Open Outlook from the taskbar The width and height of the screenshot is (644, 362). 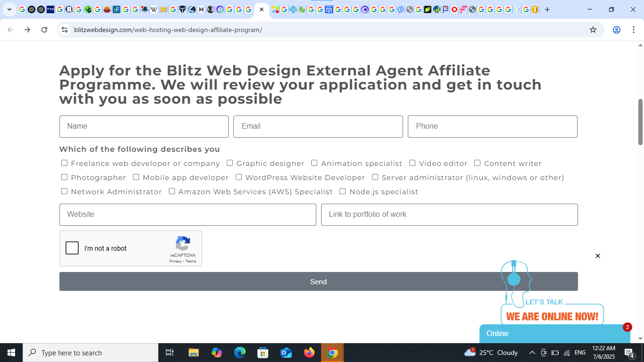tap(286, 353)
